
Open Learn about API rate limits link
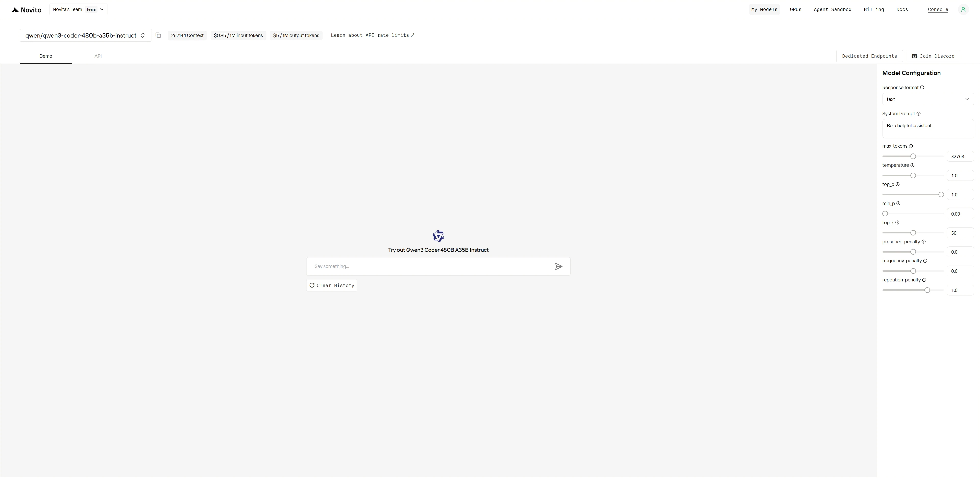pos(372,35)
